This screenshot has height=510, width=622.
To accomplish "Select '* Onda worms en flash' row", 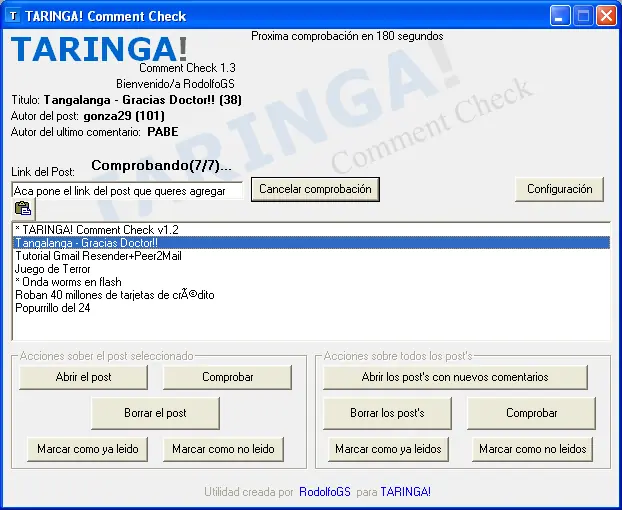I will [x=311, y=282].
